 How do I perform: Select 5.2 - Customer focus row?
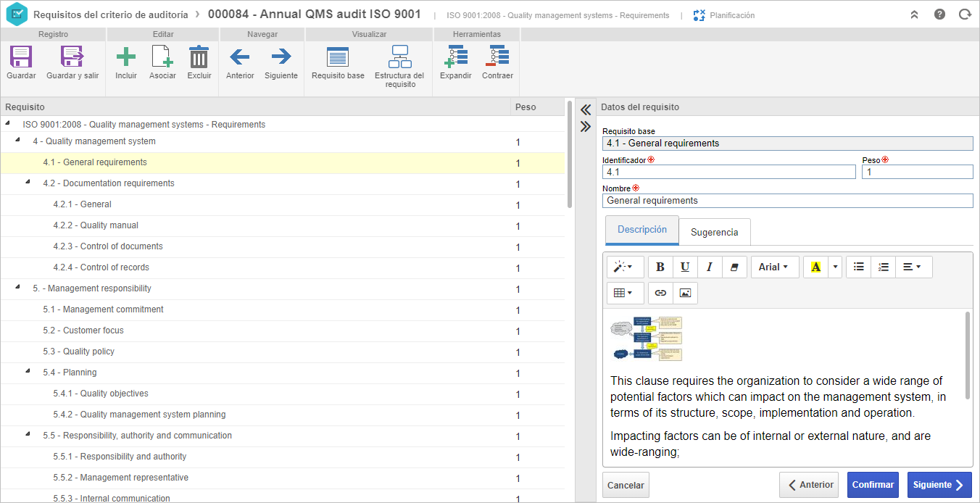pos(283,331)
